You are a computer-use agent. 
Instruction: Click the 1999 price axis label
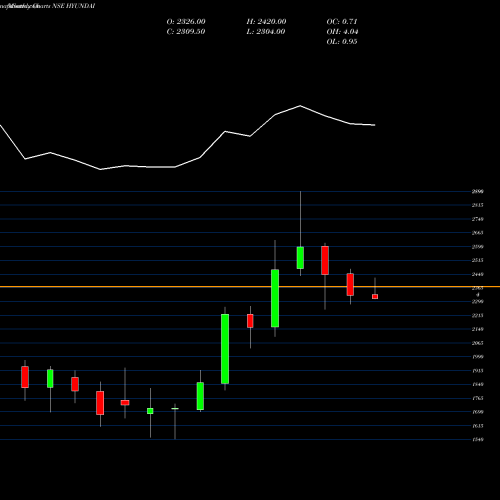[x=477, y=357]
